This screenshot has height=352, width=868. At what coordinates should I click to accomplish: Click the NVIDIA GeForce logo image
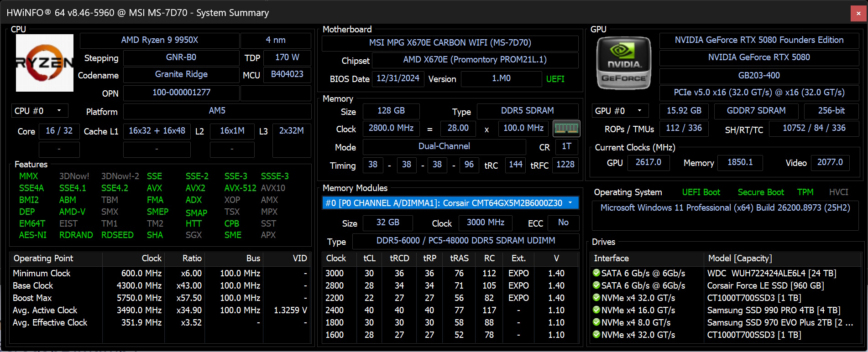point(624,63)
